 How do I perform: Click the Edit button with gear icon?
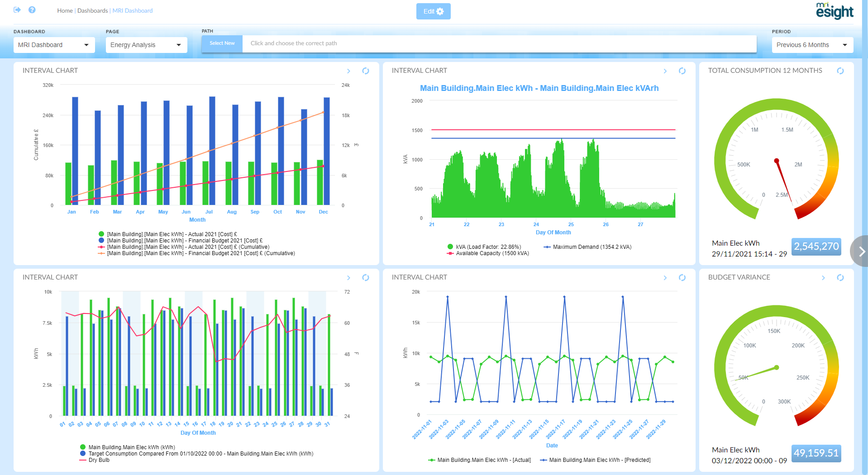[433, 11]
